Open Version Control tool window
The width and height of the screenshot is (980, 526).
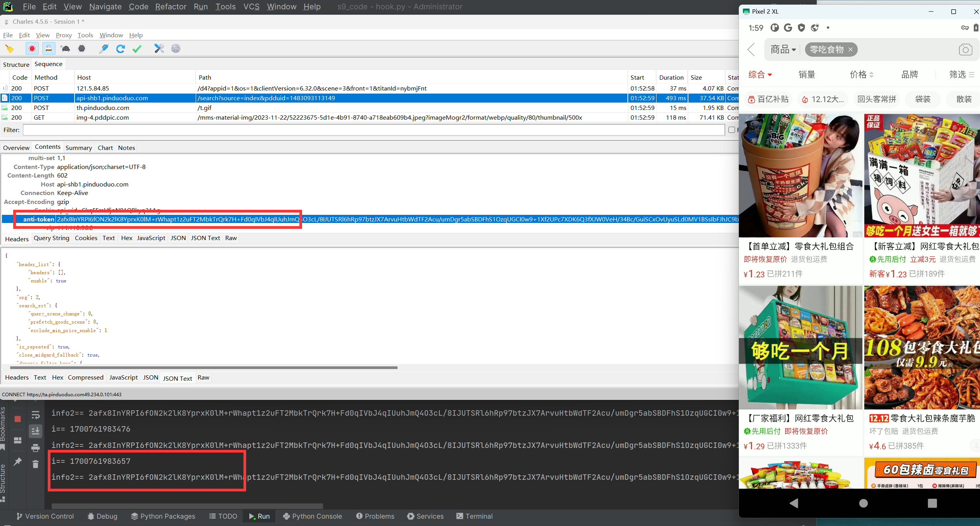pyautogui.click(x=45, y=516)
